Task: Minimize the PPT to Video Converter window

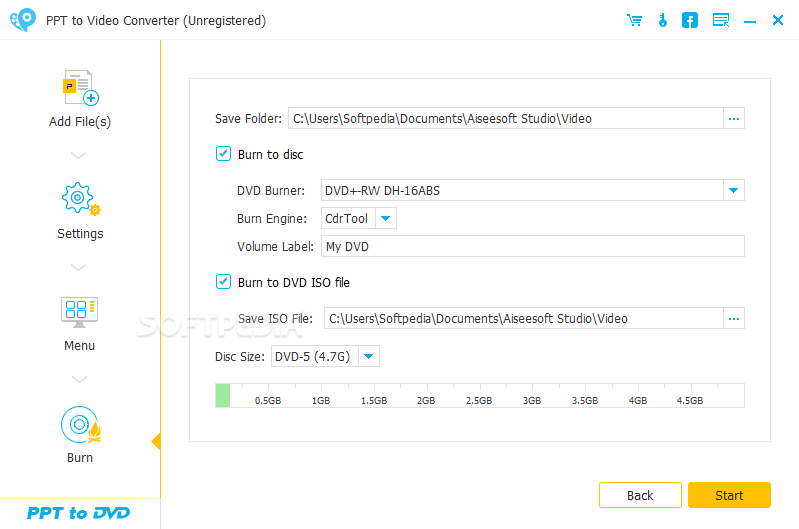Action: click(x=750, y=21)
